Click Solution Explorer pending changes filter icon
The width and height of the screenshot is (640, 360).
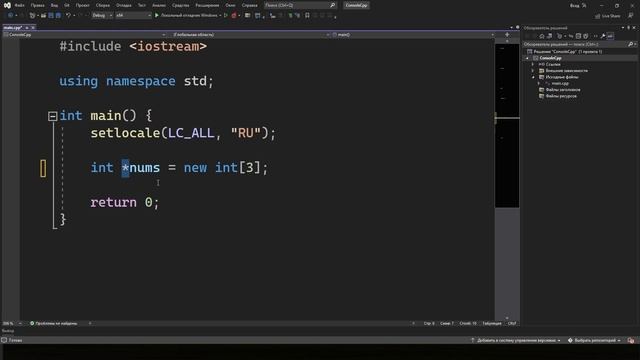[x=560, y=36]
